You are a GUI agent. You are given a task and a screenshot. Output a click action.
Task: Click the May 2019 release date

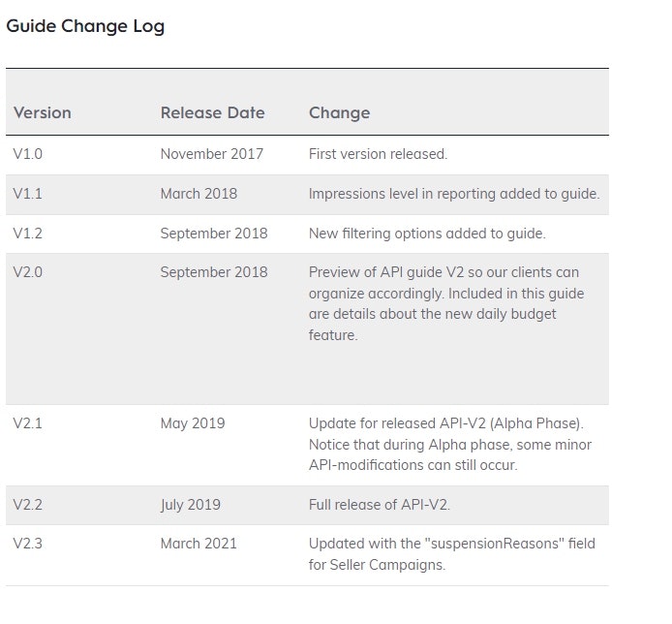pos(193,423)
